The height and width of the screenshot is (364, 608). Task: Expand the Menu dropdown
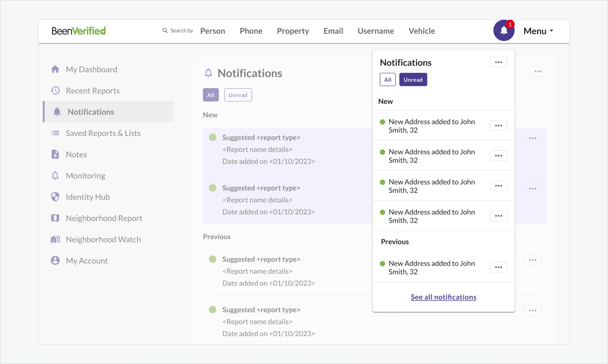[538, 31]
